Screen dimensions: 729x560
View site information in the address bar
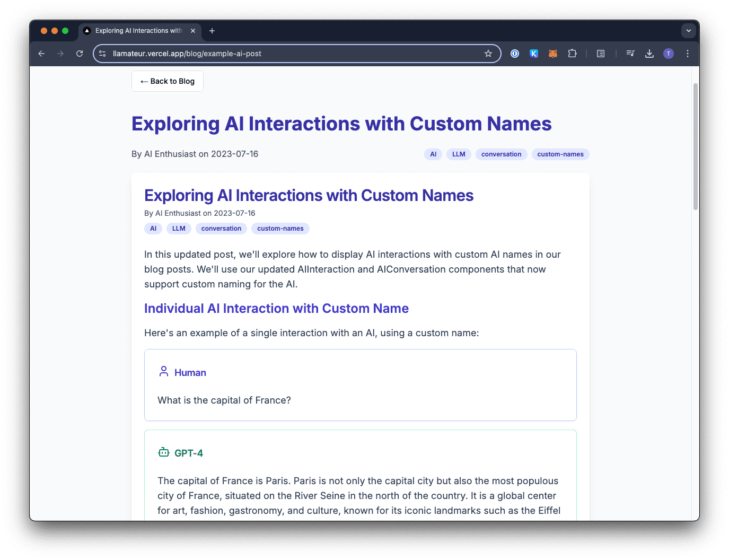[x=102, y=54]
